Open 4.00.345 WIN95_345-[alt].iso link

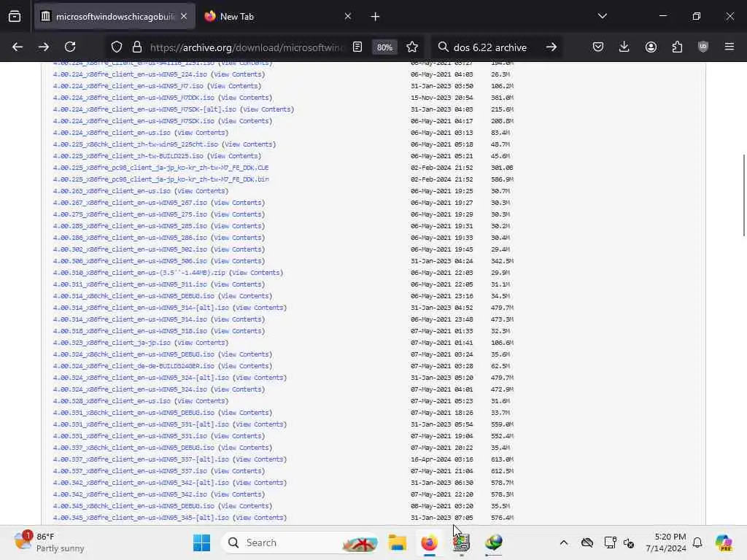point(141,518)
